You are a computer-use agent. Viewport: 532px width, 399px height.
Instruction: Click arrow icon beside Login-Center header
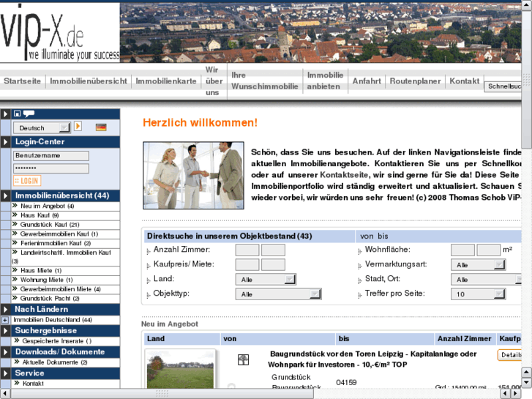6,142
